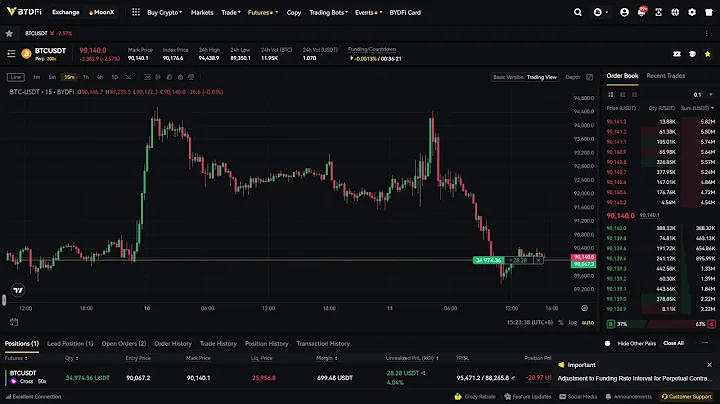
Task: Click the MoonX button
Action: [x=101, y=12]
